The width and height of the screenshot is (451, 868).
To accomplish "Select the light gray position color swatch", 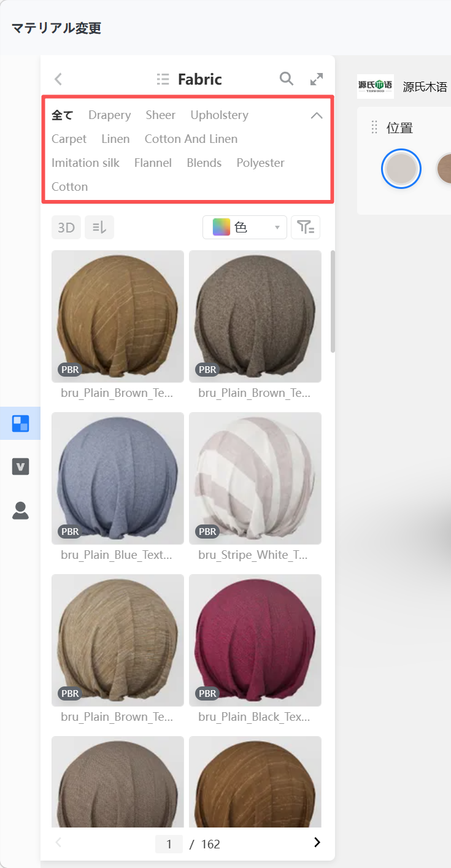I will (401, 169).
